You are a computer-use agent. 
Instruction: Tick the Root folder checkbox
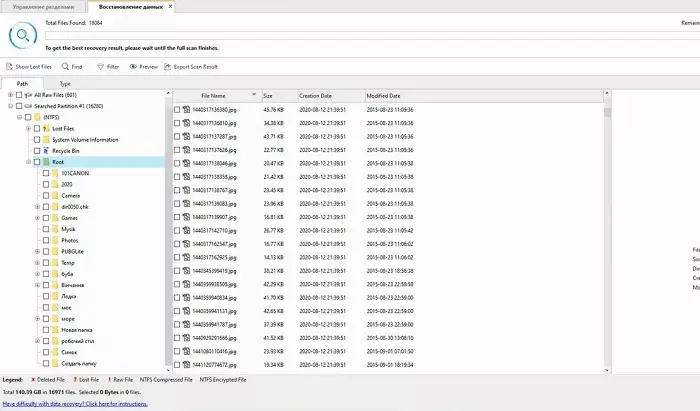coord(37,161)
